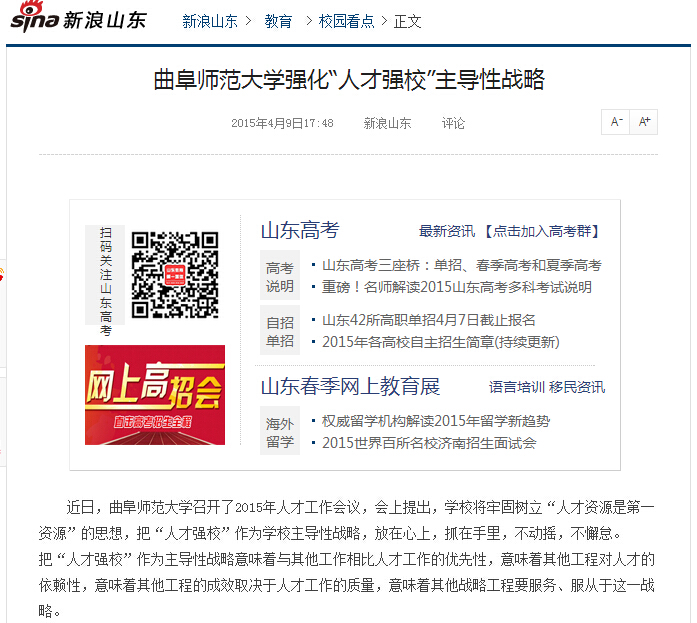Click 新浪山东 source link under title
This screenshot has width=697, height=623.
click(x=387, y=124)
